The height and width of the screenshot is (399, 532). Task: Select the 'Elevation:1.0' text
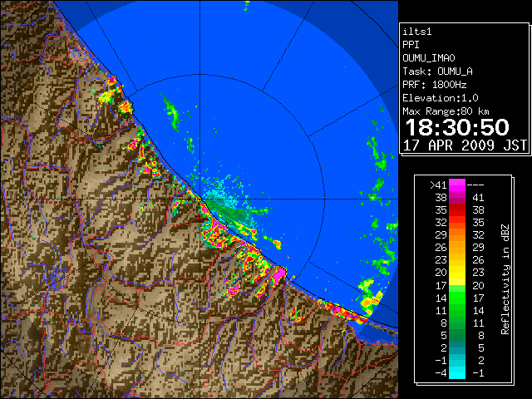click(441, 98)
